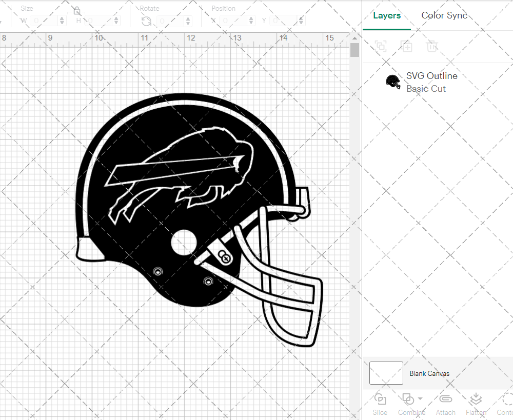The height and width of the screenshot is (420, 513).
Task: Click the Position Y stepper arrows
Action: click(x=301, y=21)
